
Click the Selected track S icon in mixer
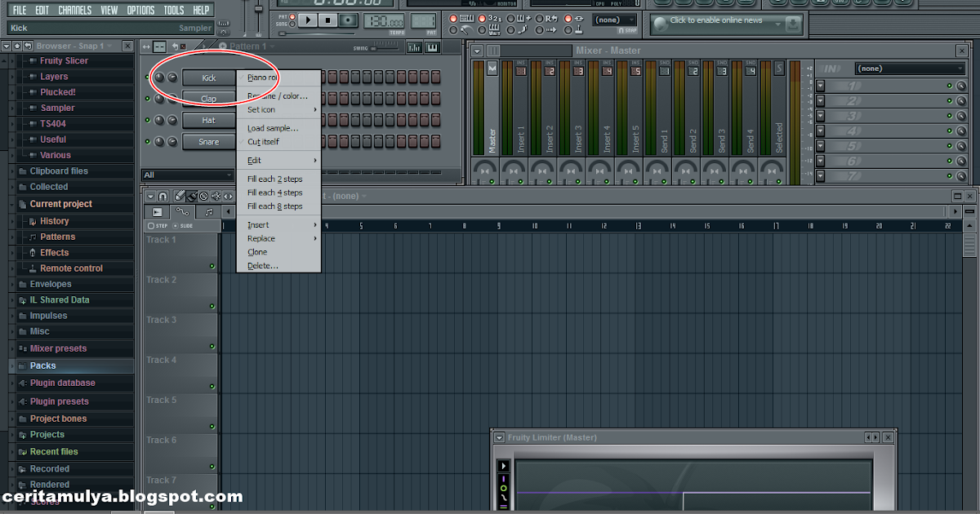point(778,69)
